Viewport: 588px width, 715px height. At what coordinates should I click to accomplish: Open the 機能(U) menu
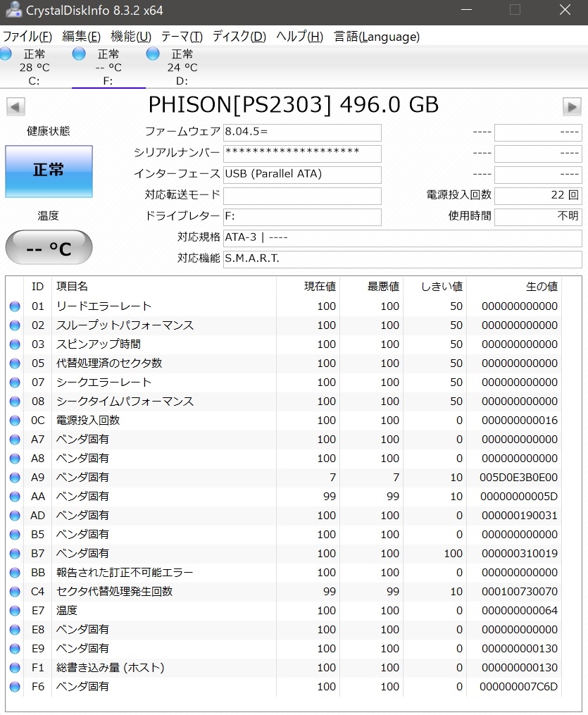131,37
